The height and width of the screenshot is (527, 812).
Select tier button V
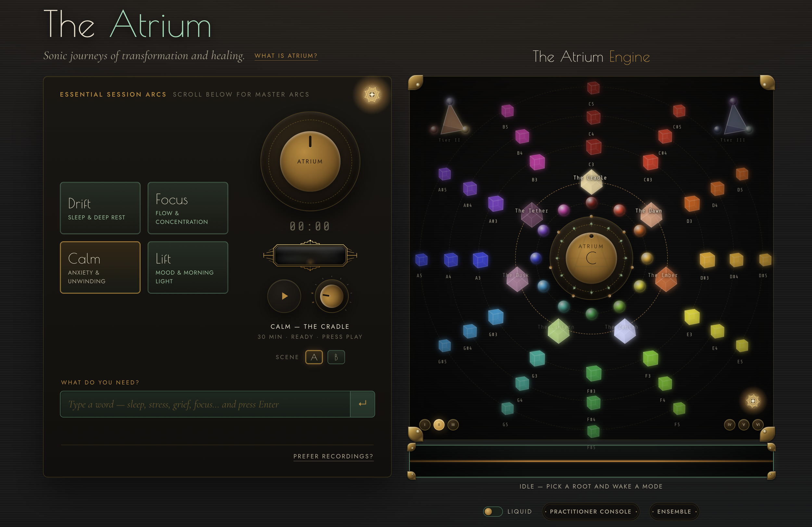click(744, 425)
